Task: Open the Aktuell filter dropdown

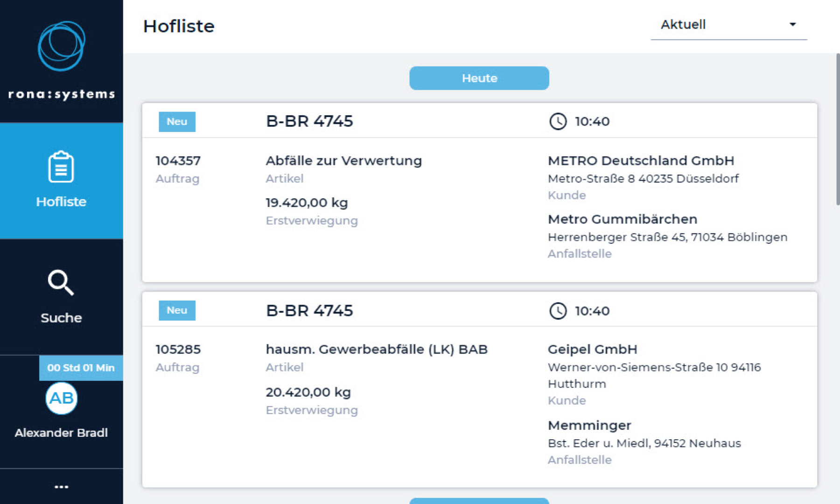Action: pyautogui.click(x=728, y=25)
